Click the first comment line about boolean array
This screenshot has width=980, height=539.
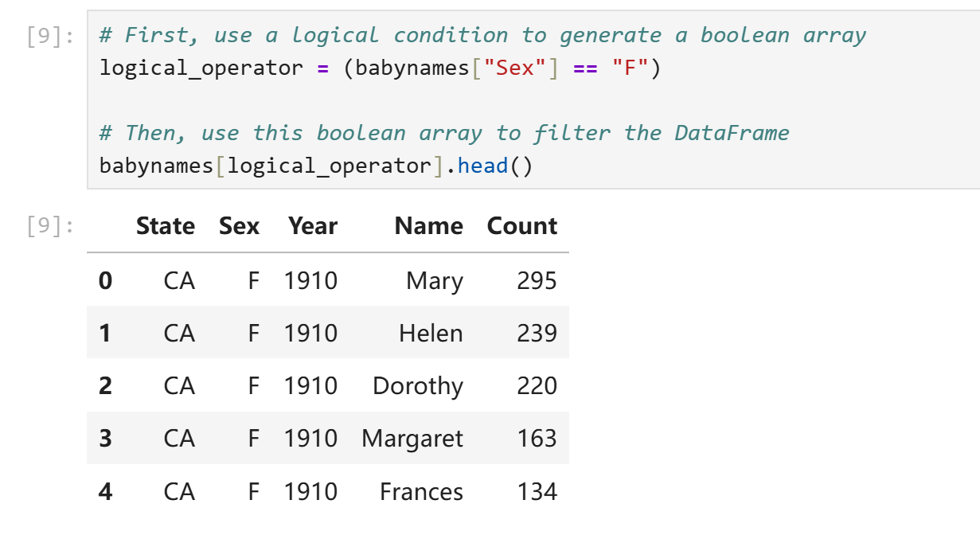tap(482, 35)
